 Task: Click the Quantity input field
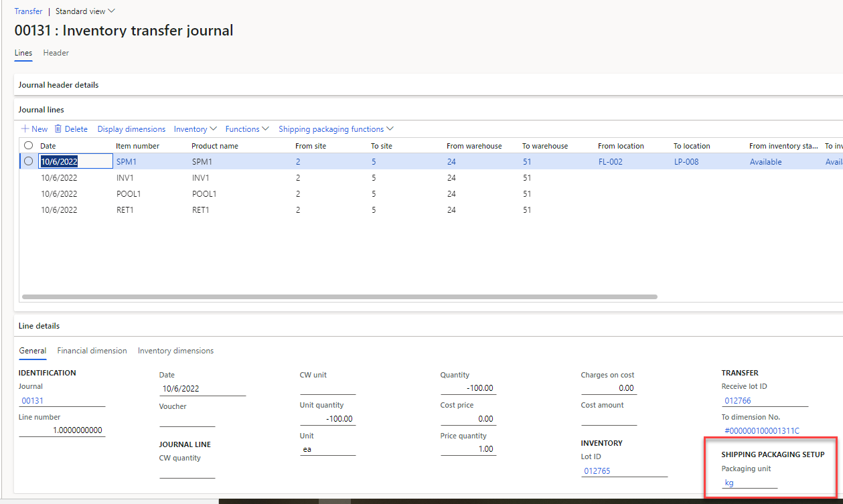[x=468, y=388]
